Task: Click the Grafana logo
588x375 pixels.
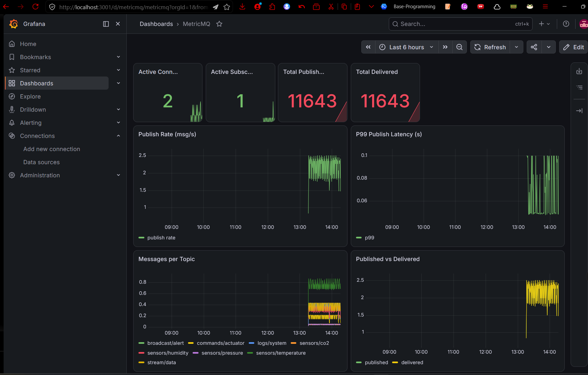Action: coord(14,24)
